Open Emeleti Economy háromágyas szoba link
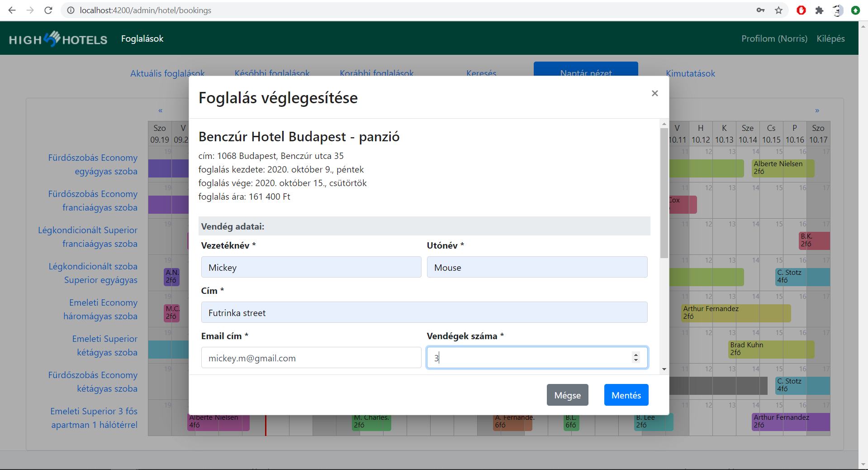 100,309
